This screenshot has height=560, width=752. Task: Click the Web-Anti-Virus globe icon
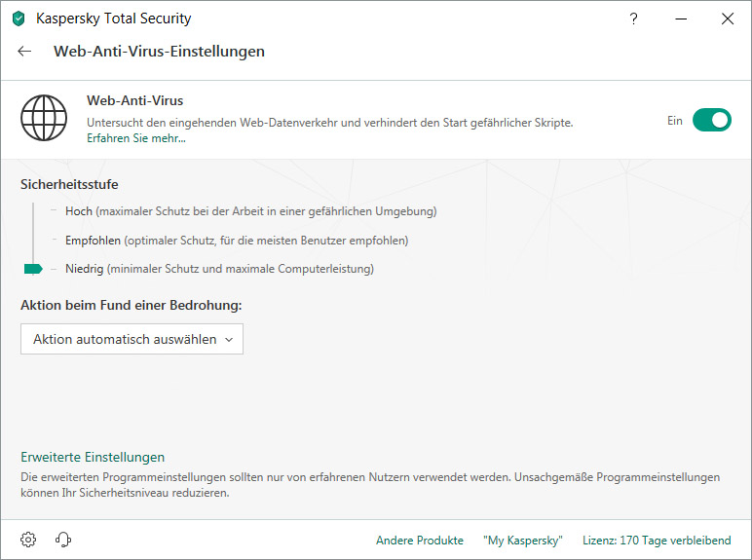tap(45, 119)
